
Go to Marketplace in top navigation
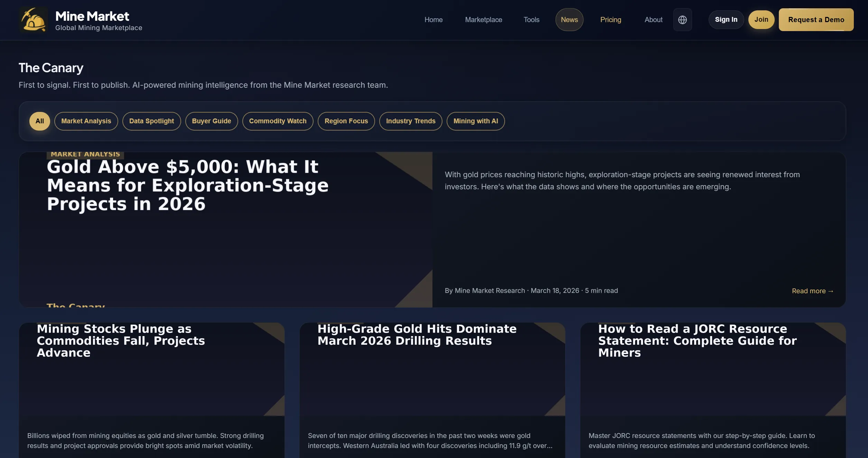[x=483, y=20]
